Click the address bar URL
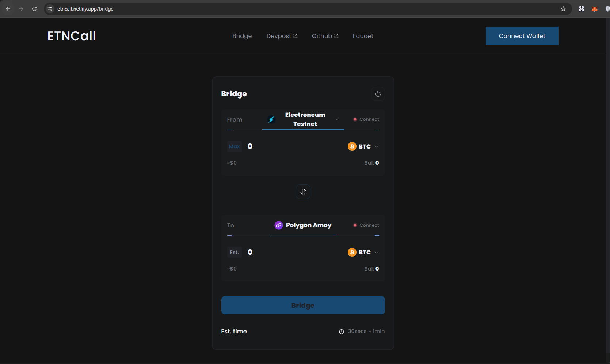The width and height of the screenshot is (610, 364). (85, 9)
